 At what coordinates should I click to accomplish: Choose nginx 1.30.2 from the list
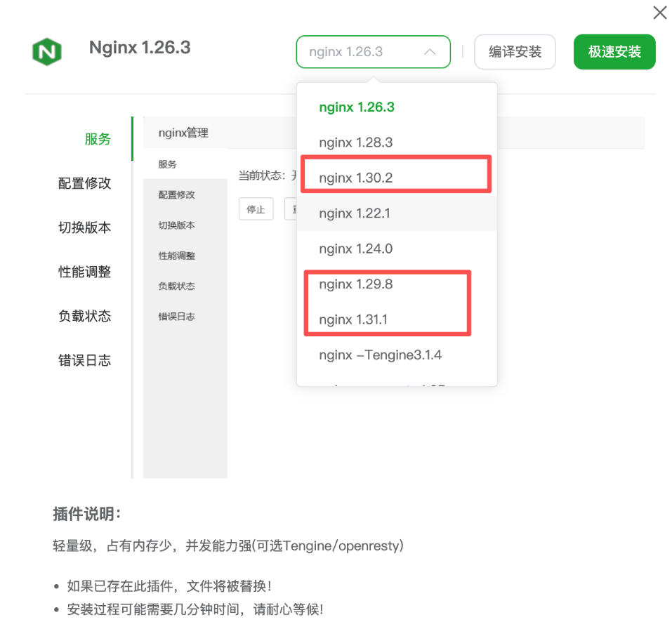pyautogui.click(x=397, y=178)
